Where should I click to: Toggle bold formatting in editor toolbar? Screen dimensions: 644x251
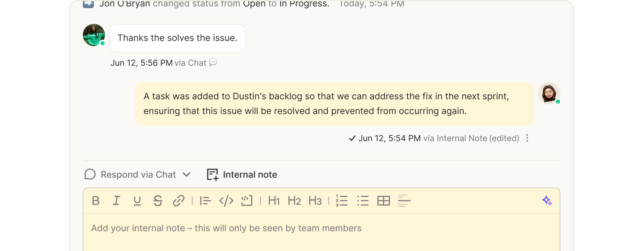pyautogui.click(x=96, y=201)
